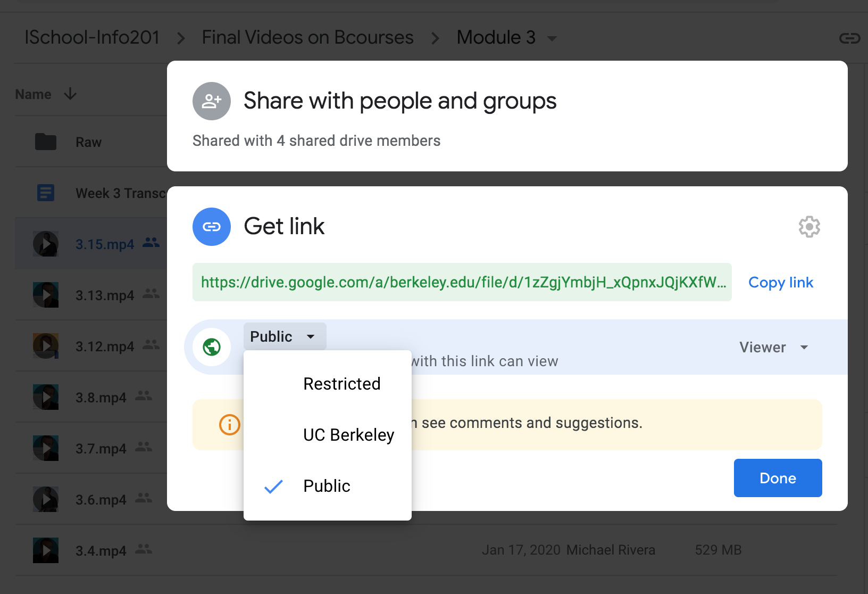Viewport: 868px width, 594px height.
Task: Click the 529 MB file size
Action: pos(718,550)
